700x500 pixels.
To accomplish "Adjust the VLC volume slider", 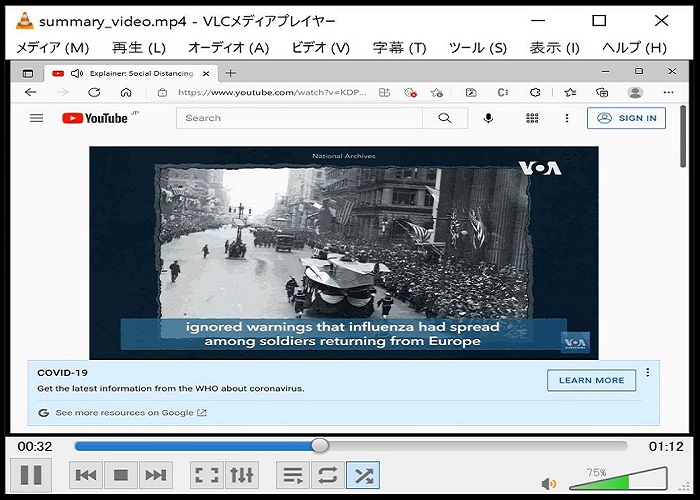I will click(x=618, y=479).
